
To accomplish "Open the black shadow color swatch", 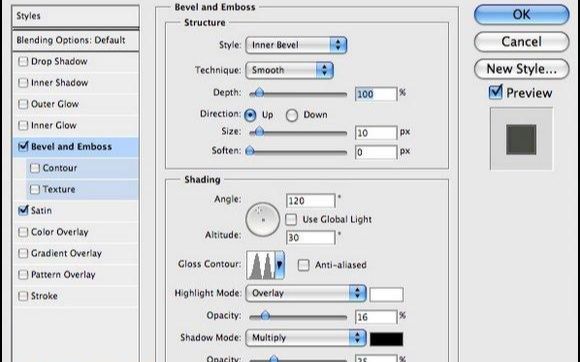I will [x=387, y=339].
